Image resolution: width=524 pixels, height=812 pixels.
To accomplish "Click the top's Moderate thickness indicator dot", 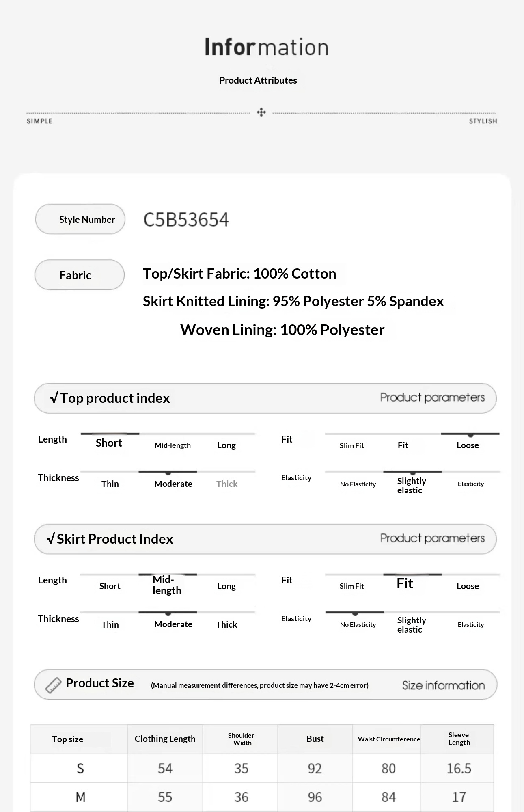I will [x=168, y=473].
